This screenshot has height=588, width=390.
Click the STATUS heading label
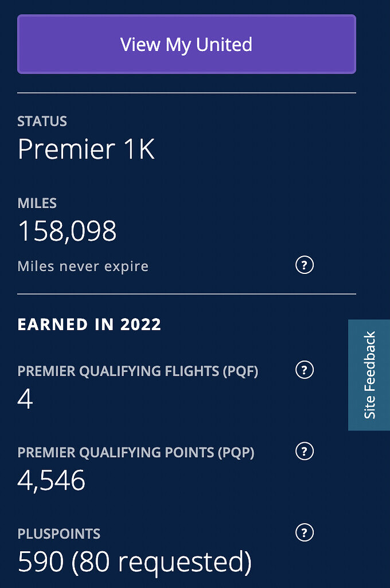click(x=42, y=121)
